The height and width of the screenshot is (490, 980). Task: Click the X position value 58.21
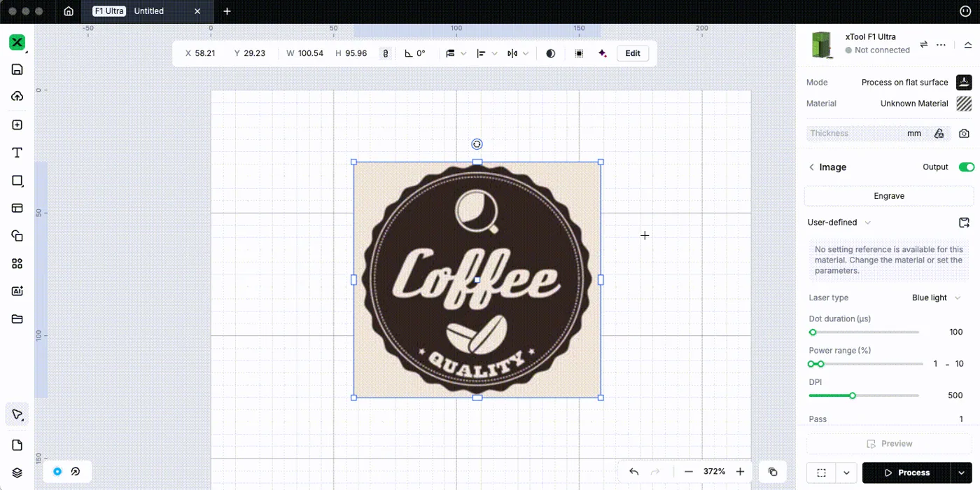point(205,53)
